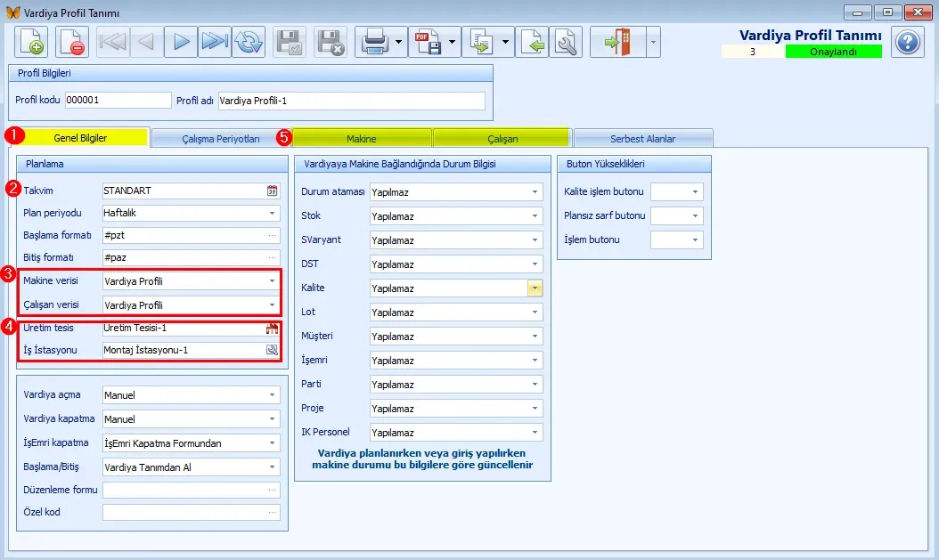Click the page with green left arrow icon
Image resolution: width=939 pixels, height=560 pixels.
coord(532,42)
